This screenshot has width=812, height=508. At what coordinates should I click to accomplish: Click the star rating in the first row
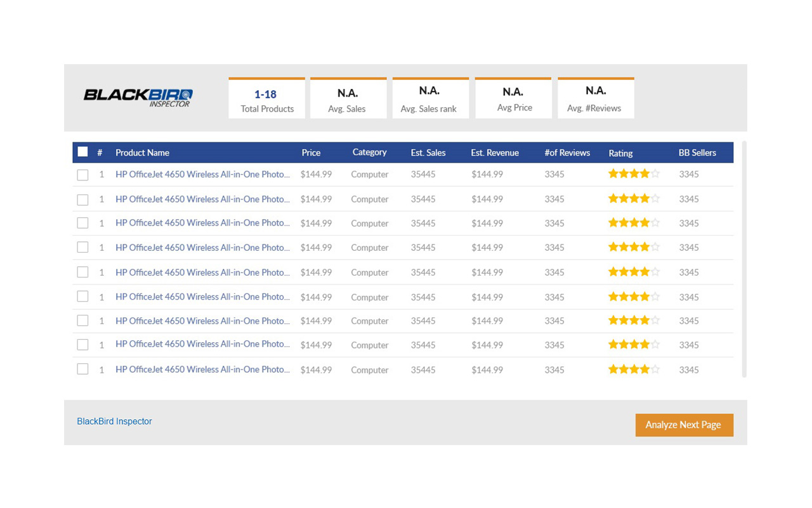(x=634, y=173)
